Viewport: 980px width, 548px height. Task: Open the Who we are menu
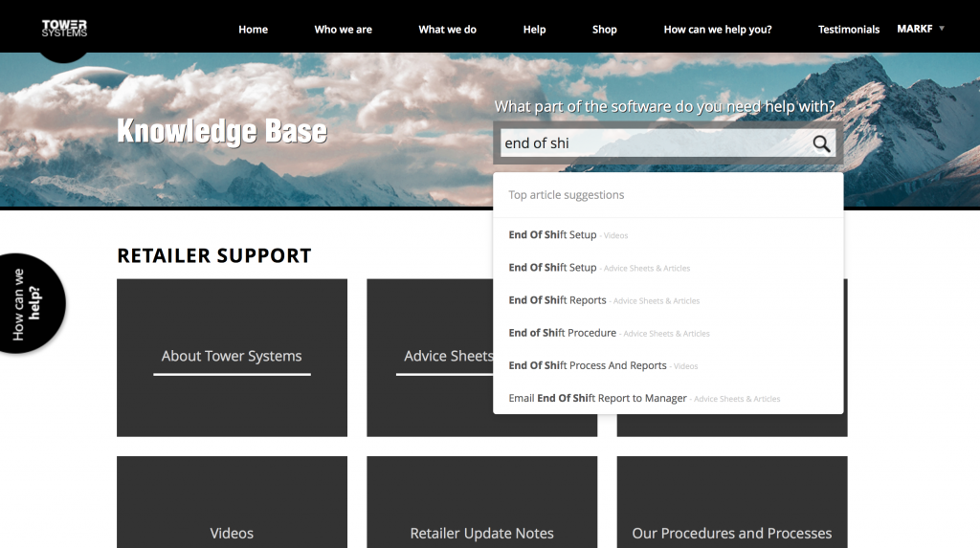point(344,30)
